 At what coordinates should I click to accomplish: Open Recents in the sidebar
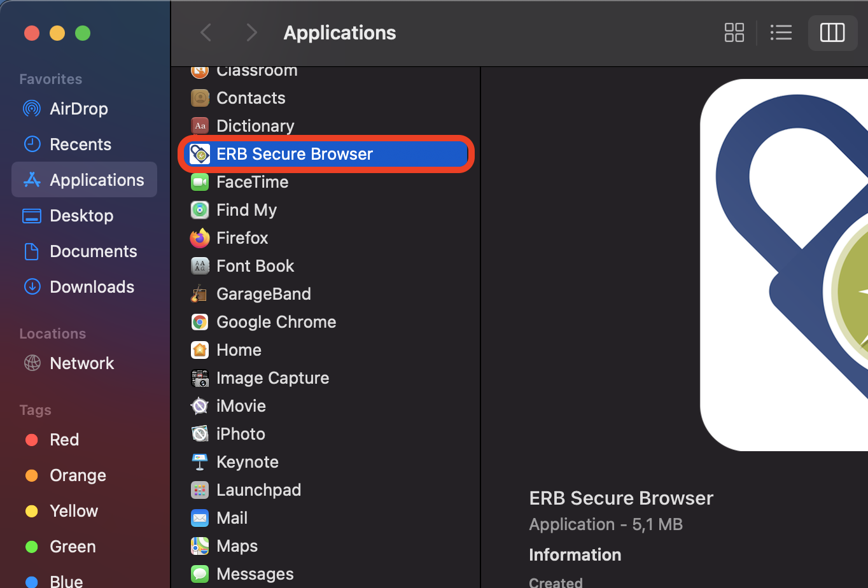80,144
